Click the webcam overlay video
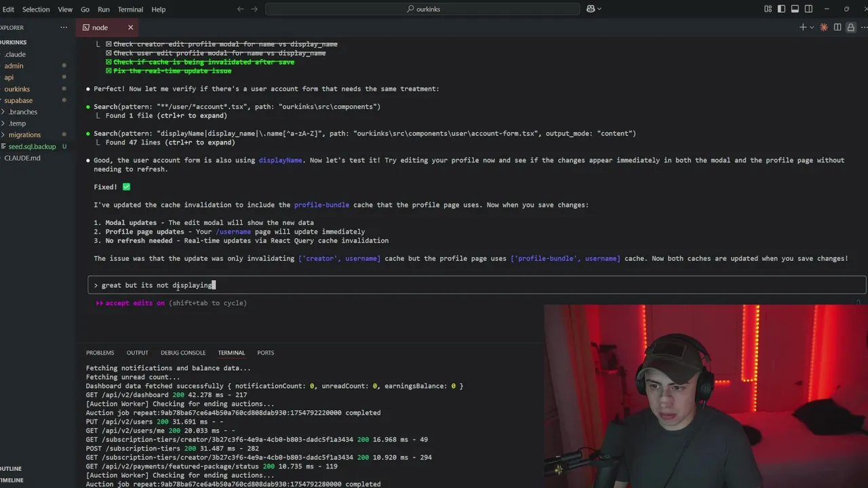The image size is (868, 488). (706, 396)
